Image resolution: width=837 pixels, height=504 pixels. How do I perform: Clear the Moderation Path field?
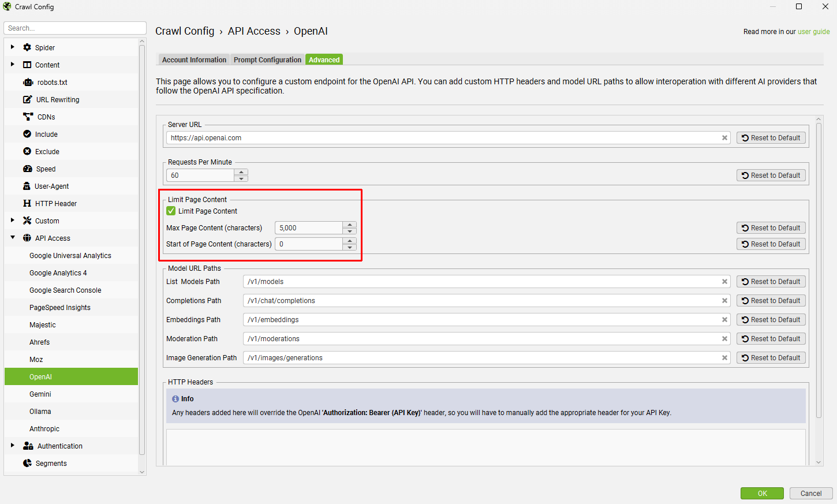click(x=724, y=339)
